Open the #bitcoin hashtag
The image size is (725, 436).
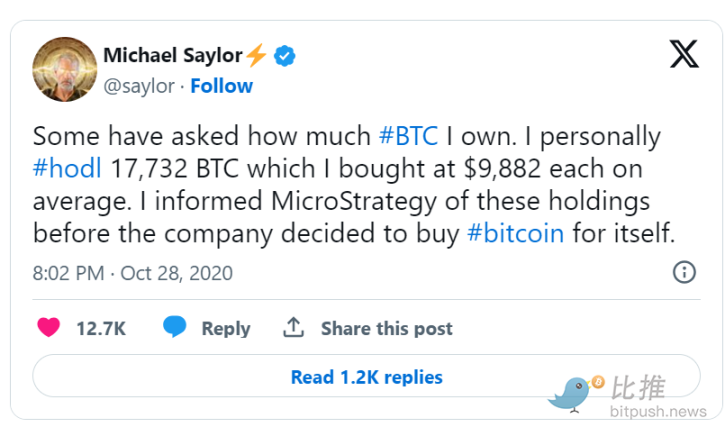(515, 234)
